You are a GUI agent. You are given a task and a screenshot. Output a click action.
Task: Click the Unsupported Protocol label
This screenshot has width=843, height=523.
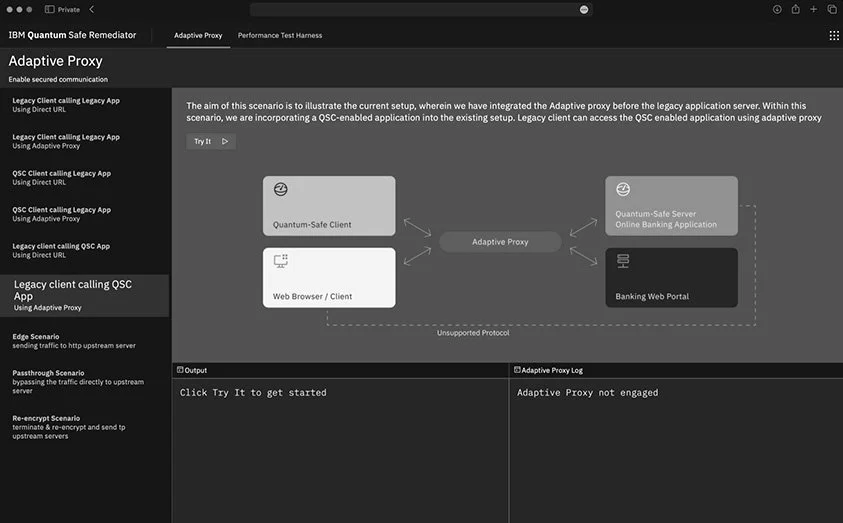click(x=473, y=333)
